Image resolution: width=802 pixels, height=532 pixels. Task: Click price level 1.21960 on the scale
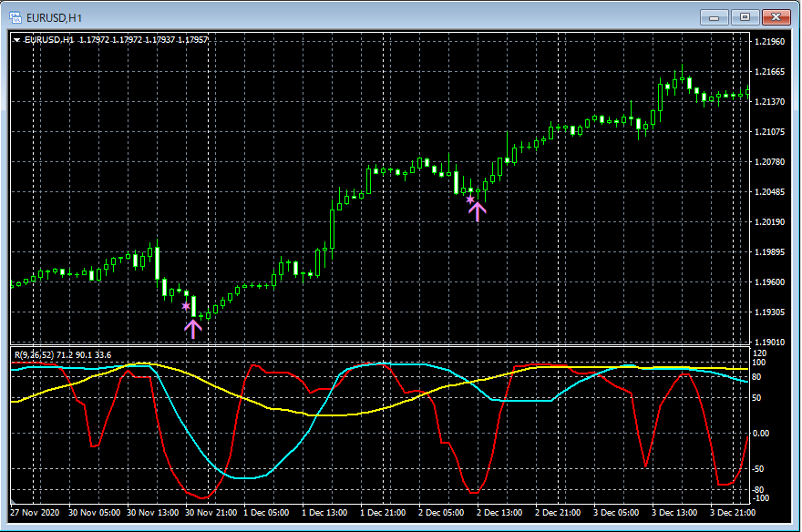[x=770, y=41]
